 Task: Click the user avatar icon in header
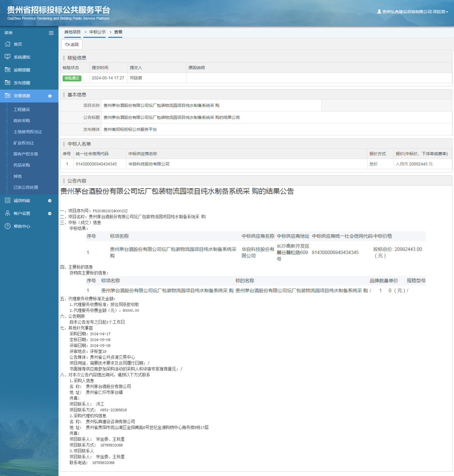[x=379, y=11]
